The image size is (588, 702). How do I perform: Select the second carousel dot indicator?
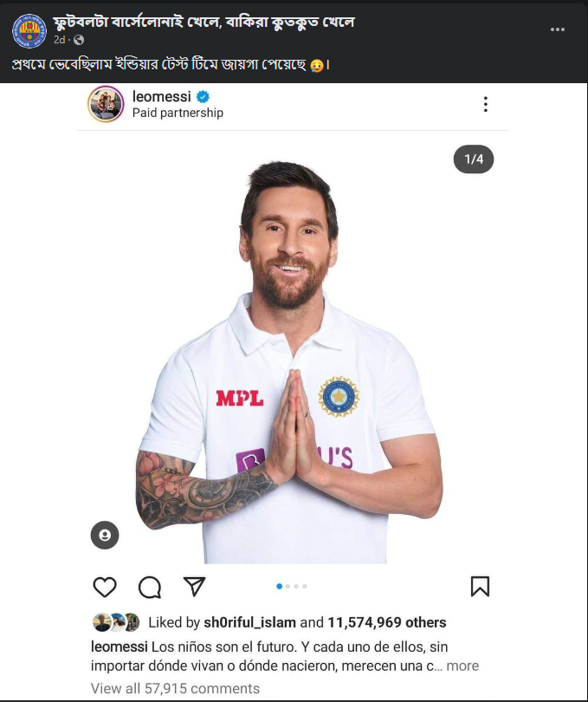[x=288, y=587]
